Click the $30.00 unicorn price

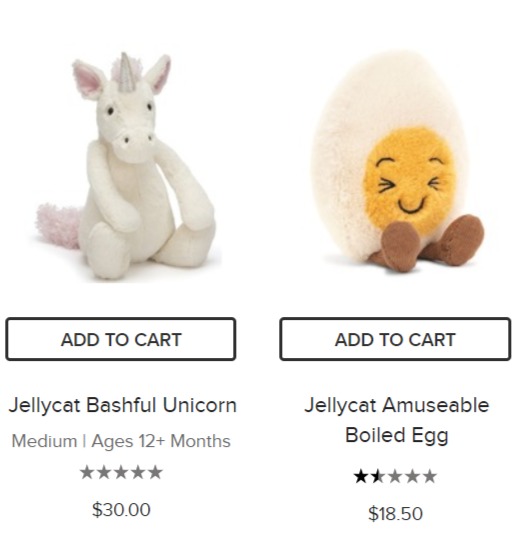point(121,510)
